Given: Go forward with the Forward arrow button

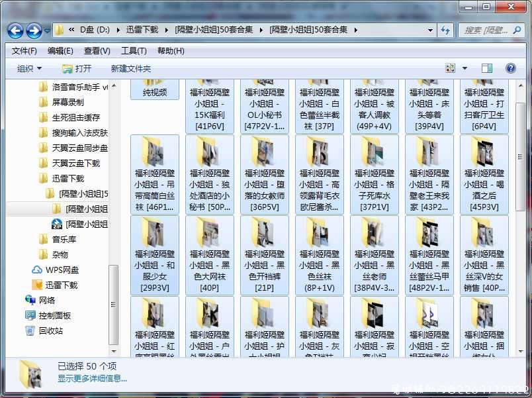Looking at the screenshot, I should tap(34, 31).
